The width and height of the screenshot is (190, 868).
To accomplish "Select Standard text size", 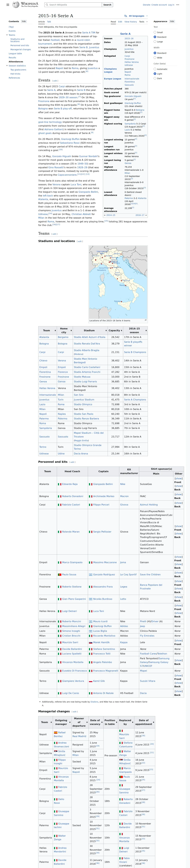I will [155, 37].
